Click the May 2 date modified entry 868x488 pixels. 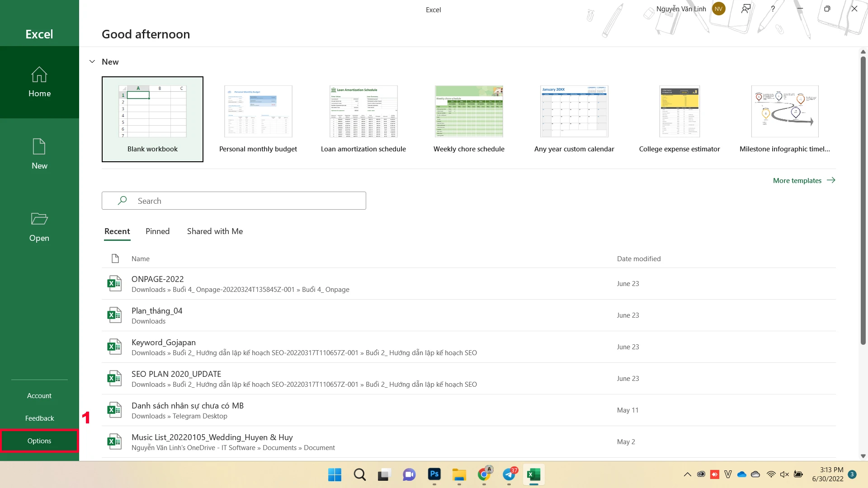pyautogui.click(x=626, y=441)
